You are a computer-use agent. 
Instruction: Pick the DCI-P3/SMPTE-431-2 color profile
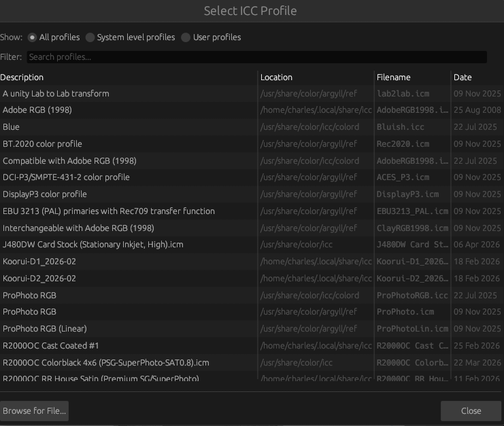[x=66, y=177]
